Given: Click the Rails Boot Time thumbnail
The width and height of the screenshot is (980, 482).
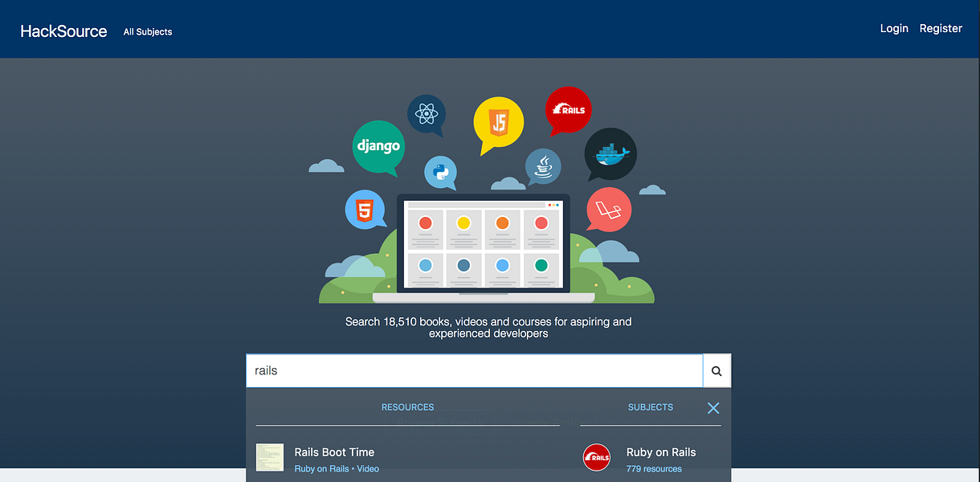Looking at the screenshot, I should coord(269,457).
